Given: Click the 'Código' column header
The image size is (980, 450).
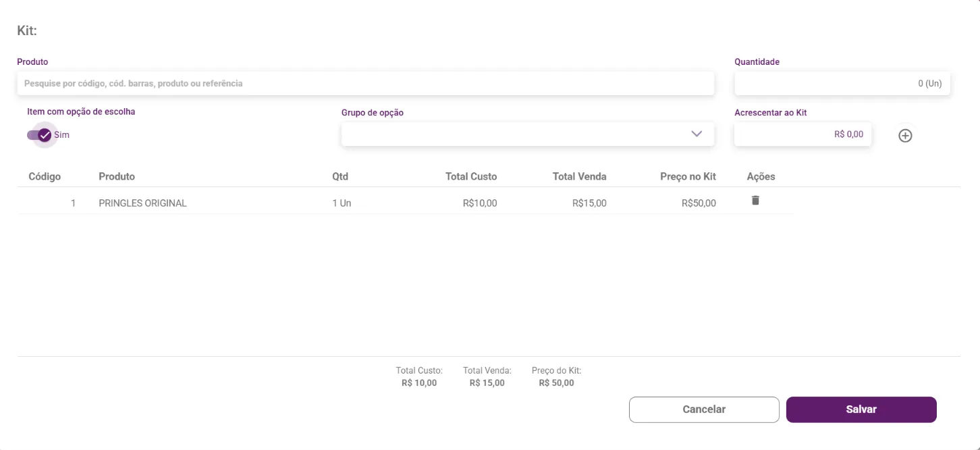Looking at the screenshot, I should point(45,176).
